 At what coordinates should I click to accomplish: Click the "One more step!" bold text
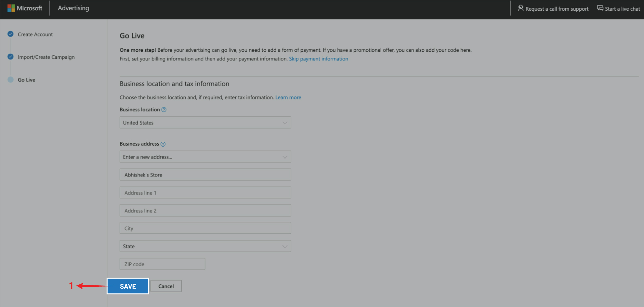[138, 50]
